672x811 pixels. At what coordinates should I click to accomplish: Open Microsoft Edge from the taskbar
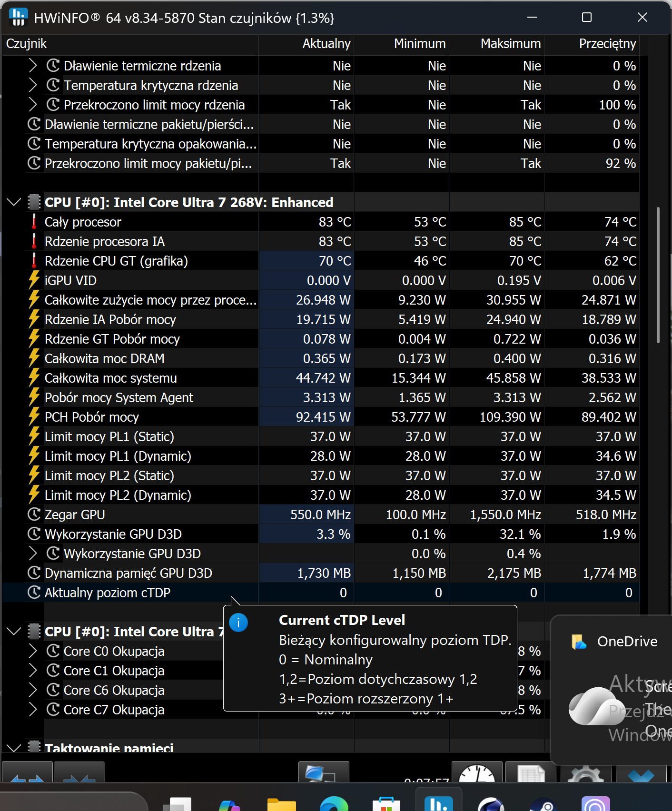click(334, 803)
